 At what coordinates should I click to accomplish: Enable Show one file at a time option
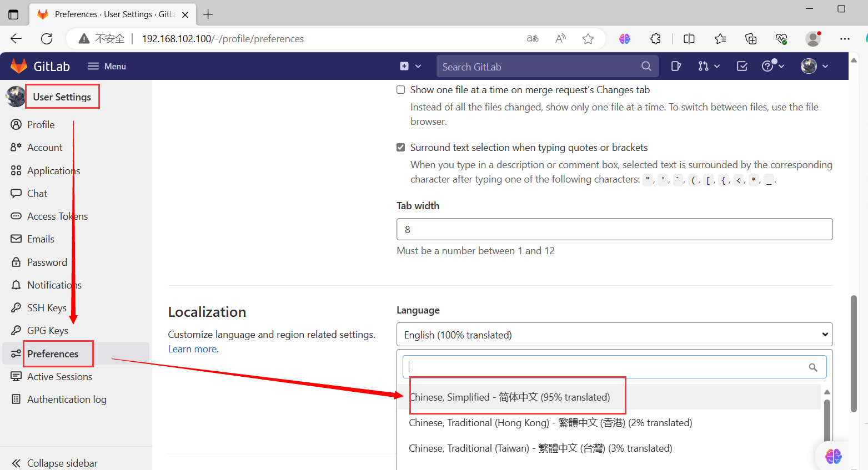click(400, 89)
